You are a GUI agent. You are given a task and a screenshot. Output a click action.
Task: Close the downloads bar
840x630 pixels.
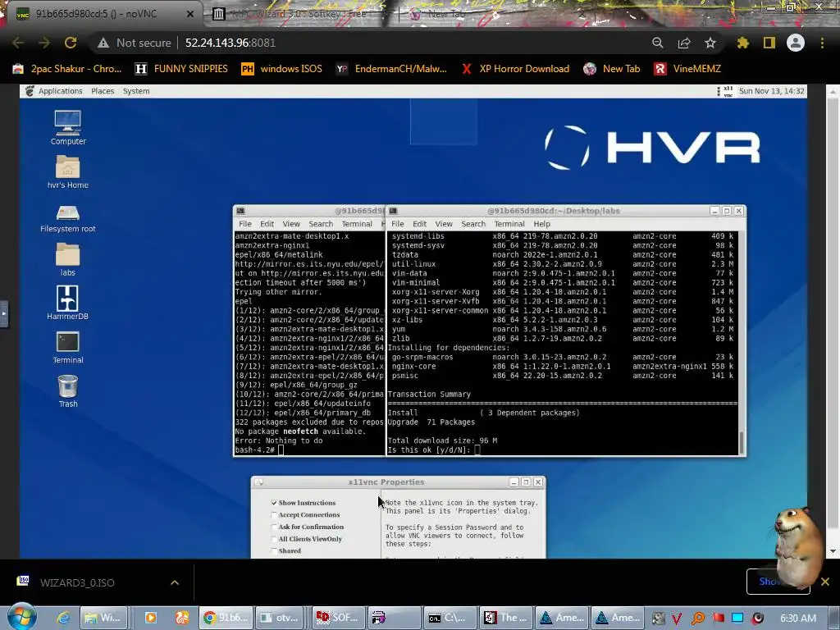825,582
